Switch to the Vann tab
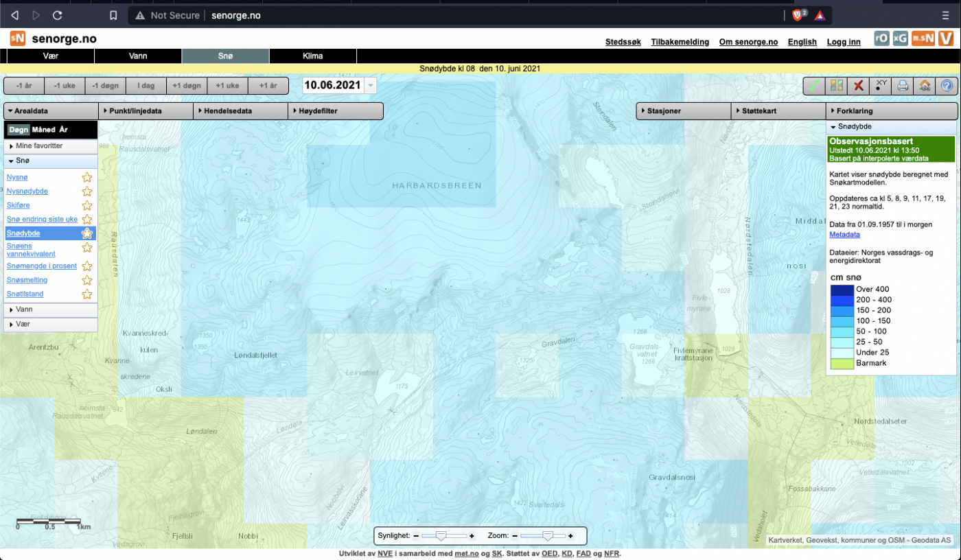 coord(138,56)
